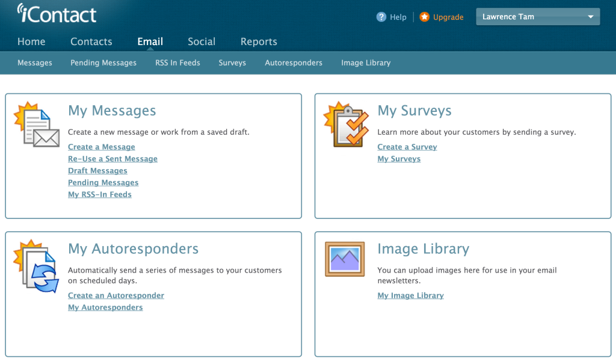Select the Email tab
The height and width of the screenshot is (364, 616).
click(x=150, y=42)
